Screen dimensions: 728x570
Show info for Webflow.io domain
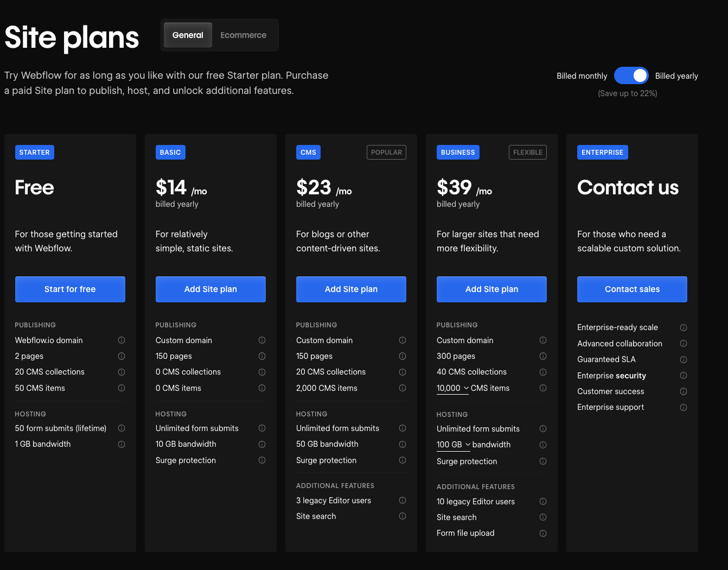122,340
